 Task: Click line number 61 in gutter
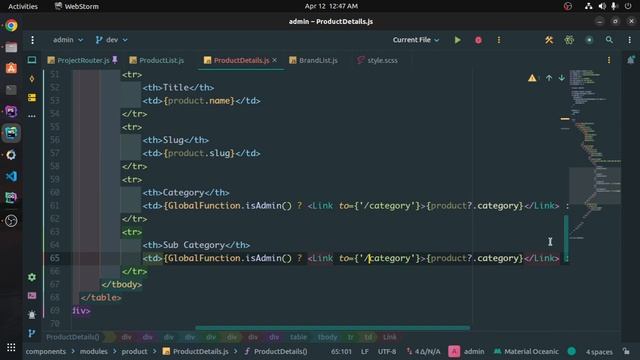pos(55,205)
